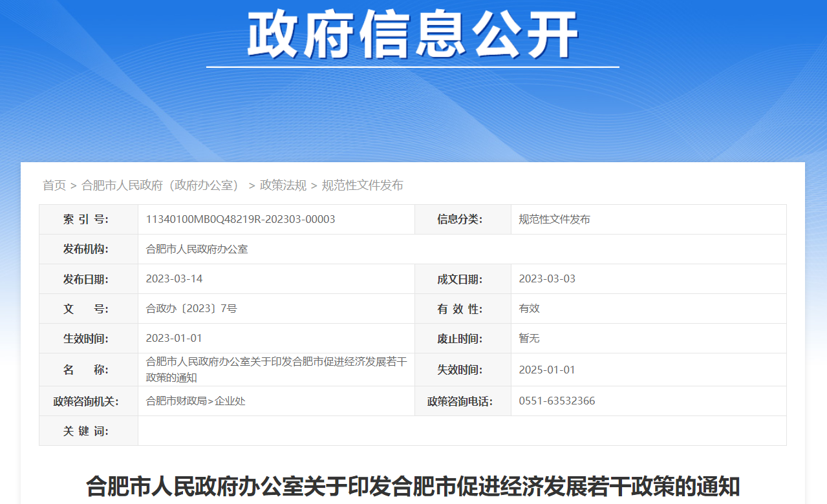Click the 有效性 label cell
The image size is (827, 504).
point(463,309)
